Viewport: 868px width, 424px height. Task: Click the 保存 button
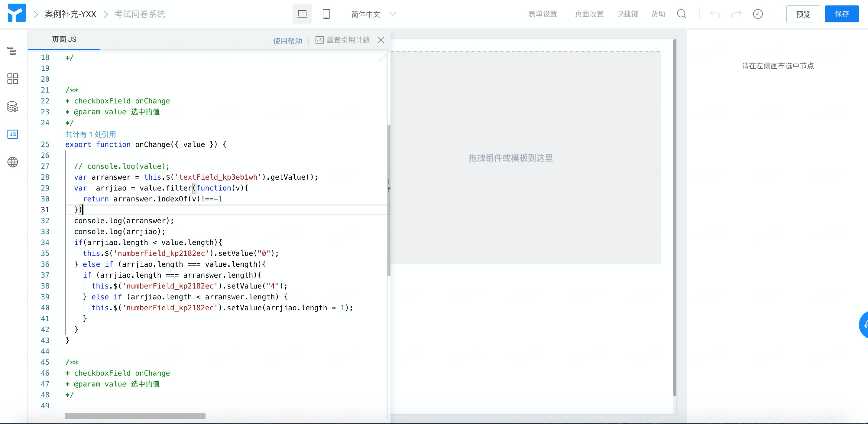(841, 14)
